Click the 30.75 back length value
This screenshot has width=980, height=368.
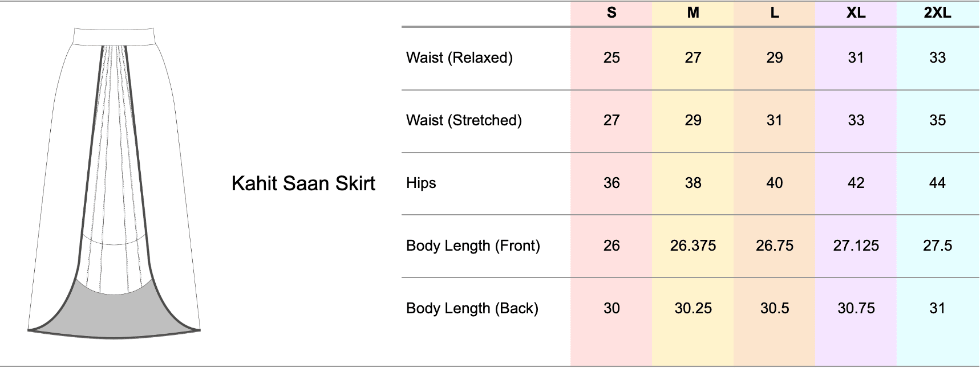(856, 308)
